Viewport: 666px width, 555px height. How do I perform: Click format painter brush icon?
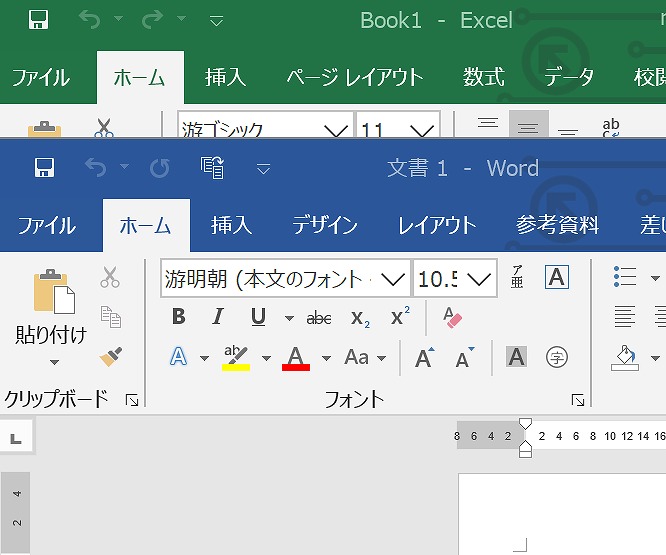(111, 357)
